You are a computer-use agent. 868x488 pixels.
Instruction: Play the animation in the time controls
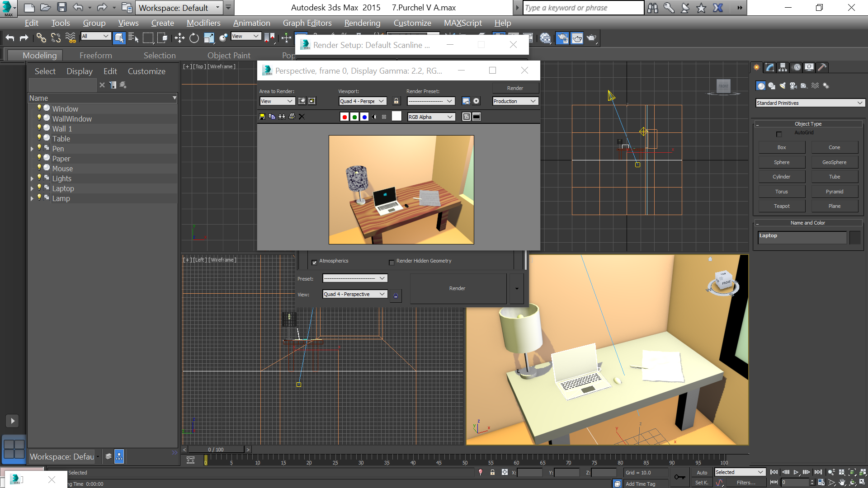(x=796, y=472)
